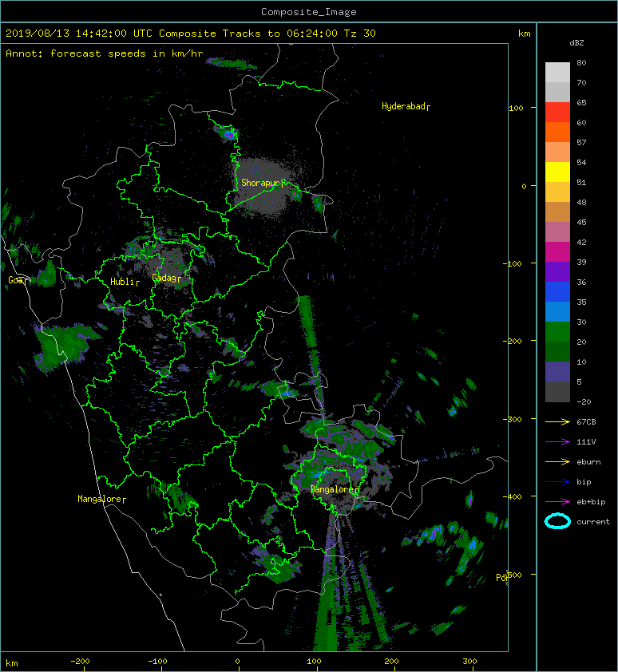This screenshot has height=672, width=618.
Task: Click the magenta eb+bip arrow in the legend
Action: [557, 501]
